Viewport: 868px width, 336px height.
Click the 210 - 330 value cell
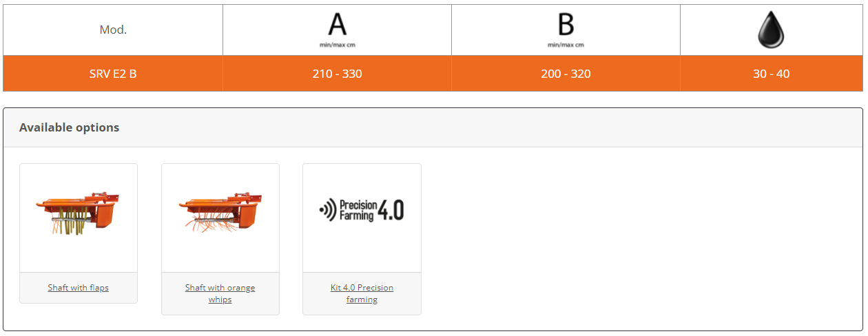pyautogui.click(x=337, y=74)
